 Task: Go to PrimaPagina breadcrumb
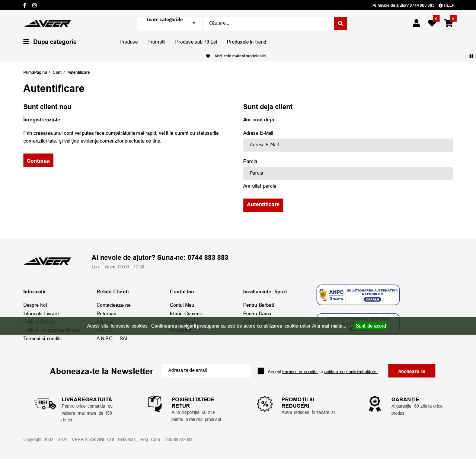point(35,73)
